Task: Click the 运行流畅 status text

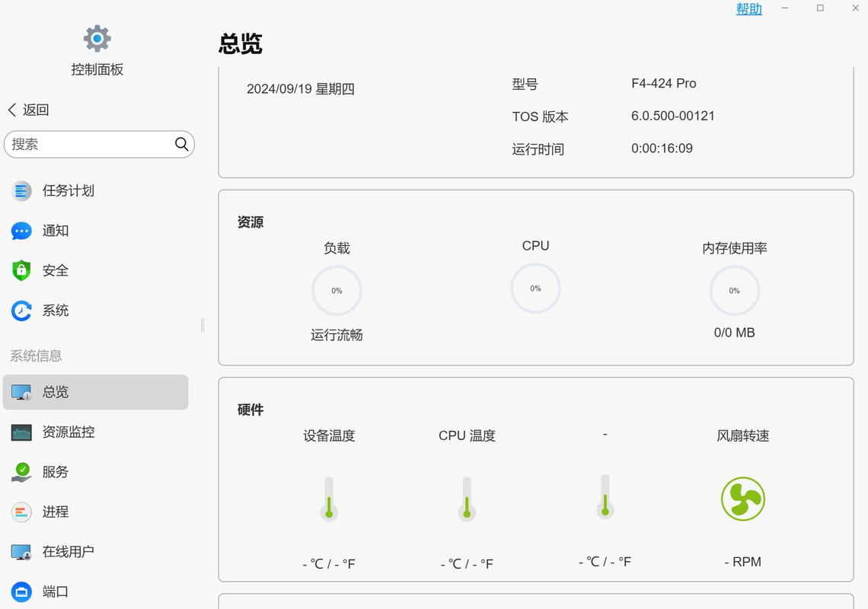Action: coord(337,335)
